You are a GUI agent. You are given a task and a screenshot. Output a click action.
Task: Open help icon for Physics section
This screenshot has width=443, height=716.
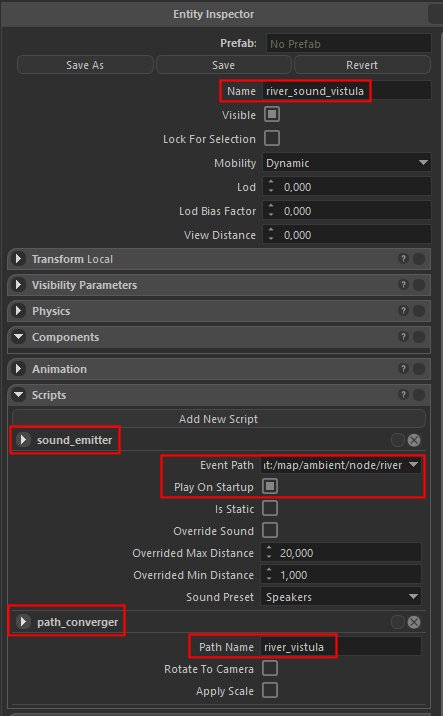403,311
